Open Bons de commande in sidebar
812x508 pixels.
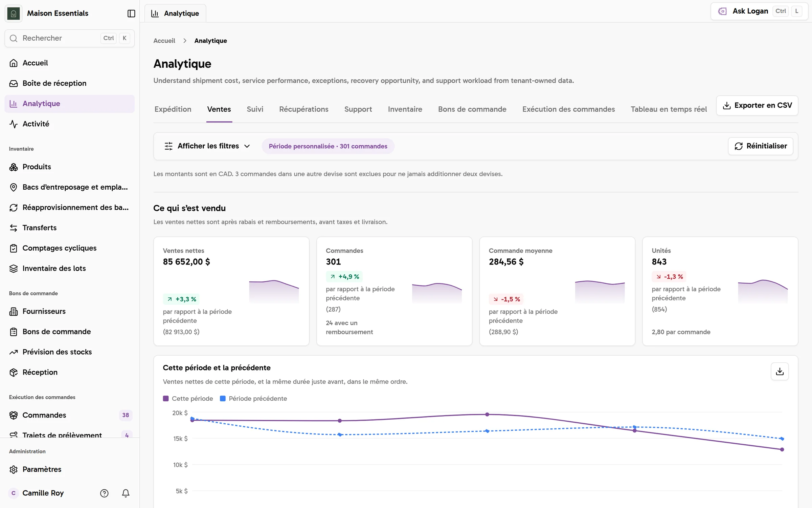pos(69,332)
